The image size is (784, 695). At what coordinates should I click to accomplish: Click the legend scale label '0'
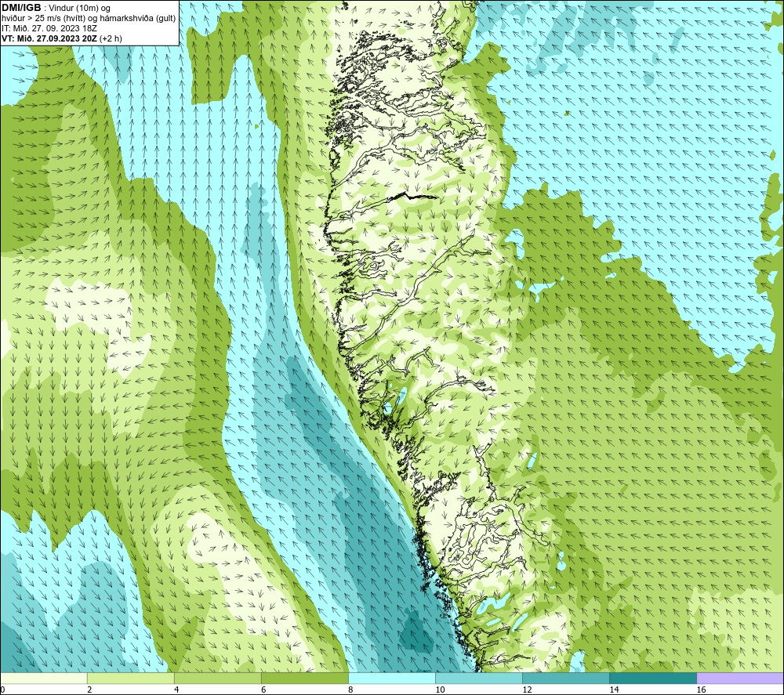[x=3, y=690]
